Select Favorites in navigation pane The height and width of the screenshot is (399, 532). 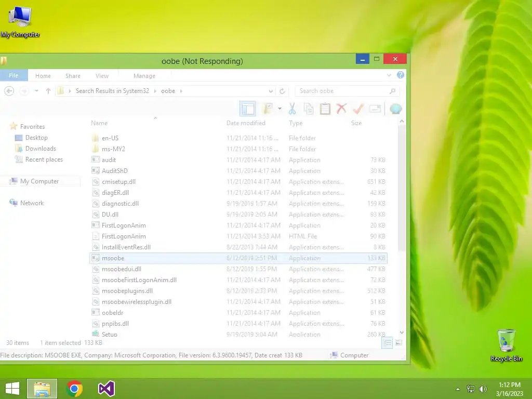tap(32, 127)
